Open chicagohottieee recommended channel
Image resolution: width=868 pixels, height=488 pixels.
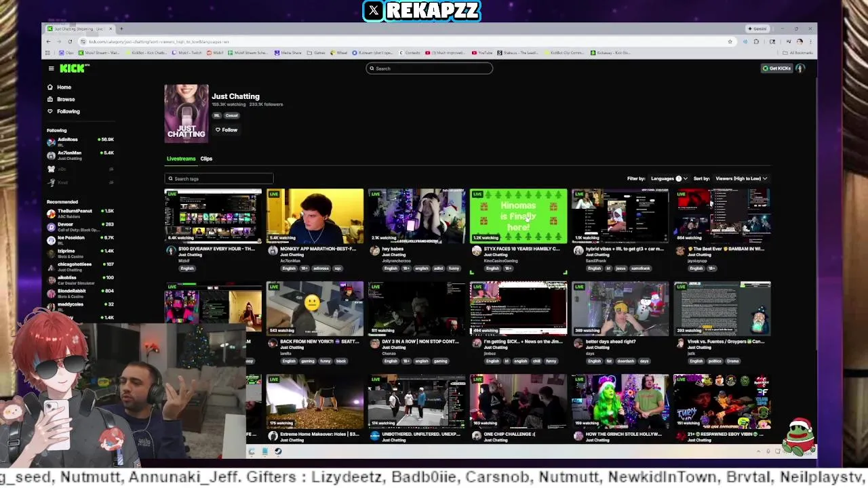pos(80,266)
